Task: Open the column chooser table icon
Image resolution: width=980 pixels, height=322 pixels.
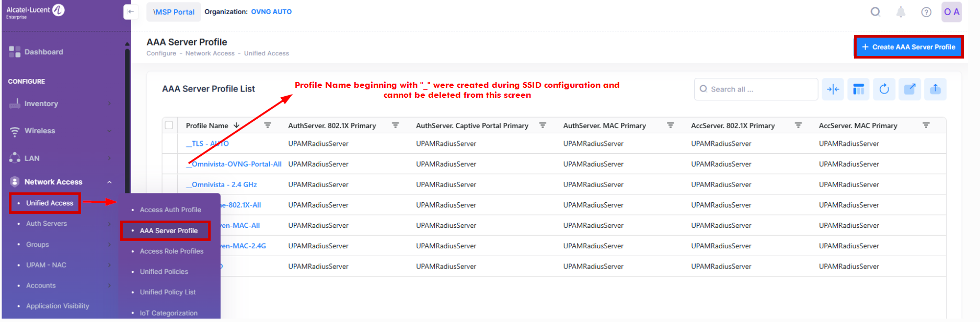Action: (858, 89)
